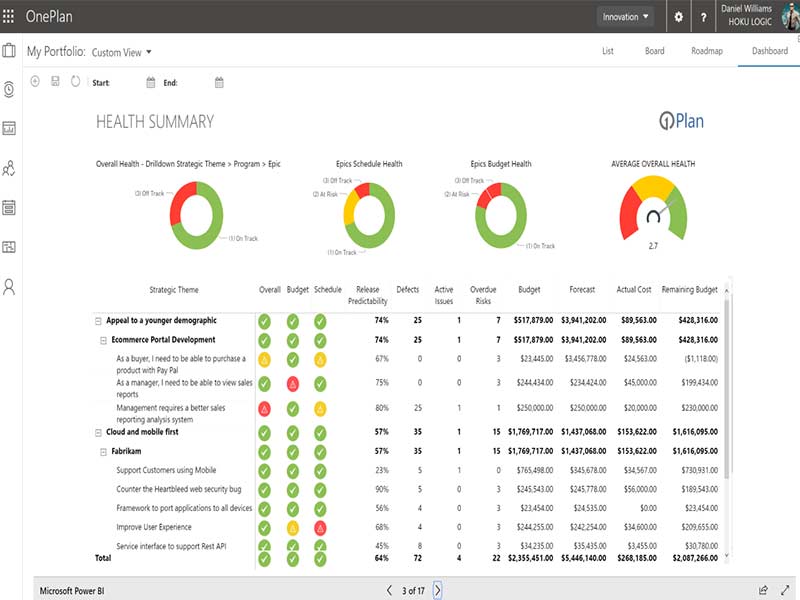800x600 pixels.
Task: Open the help question mark icon
Action: coord(704,17)
